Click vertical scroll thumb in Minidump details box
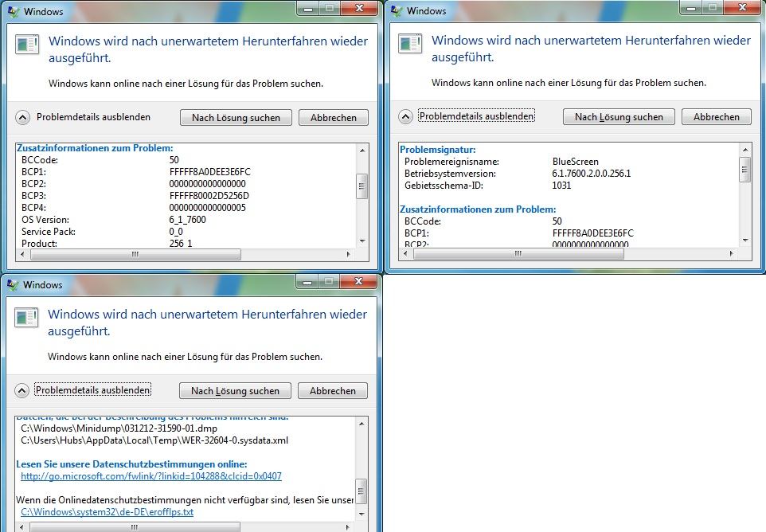The width and height of the screenshot is (766, 532). coord(362,491)
